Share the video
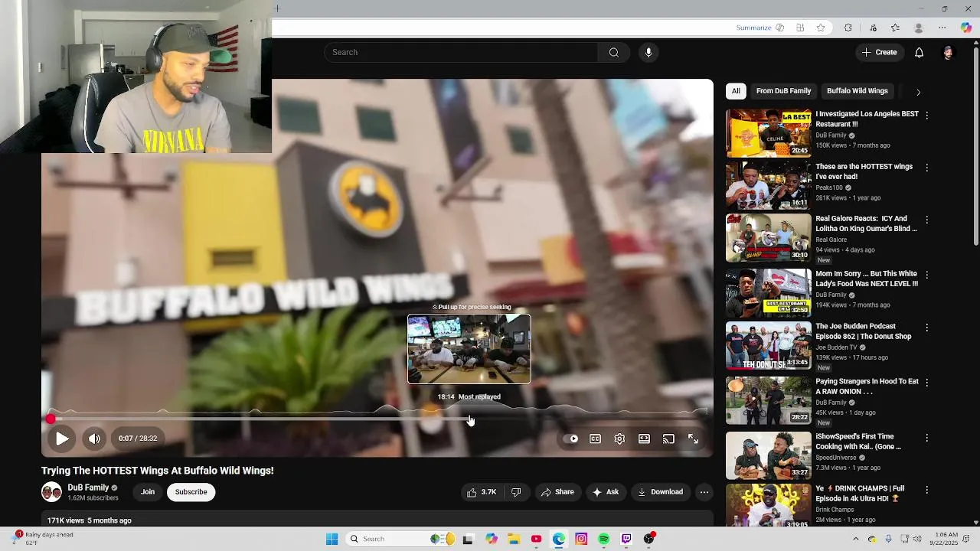 [x=557, y=492]
